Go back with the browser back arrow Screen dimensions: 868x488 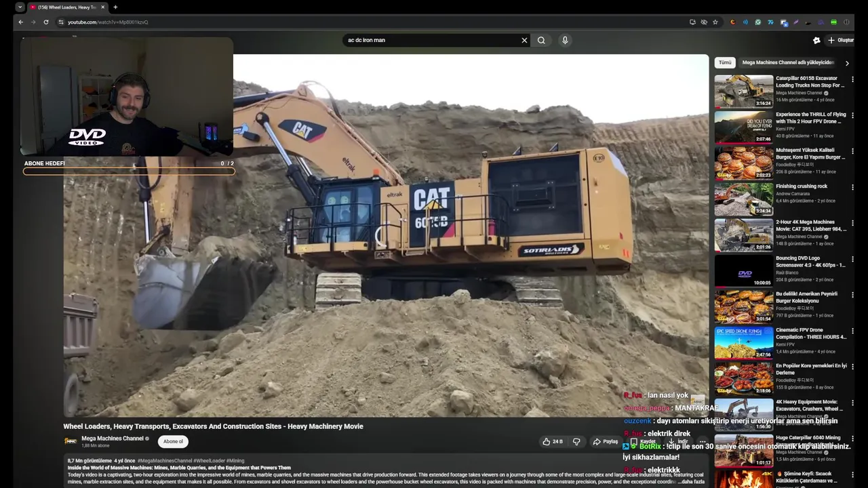coord(20,22)
